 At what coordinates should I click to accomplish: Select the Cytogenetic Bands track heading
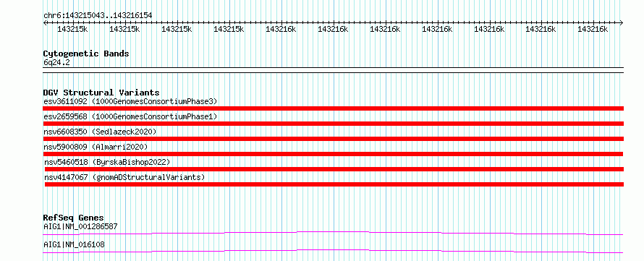click(x=86, y=54)
